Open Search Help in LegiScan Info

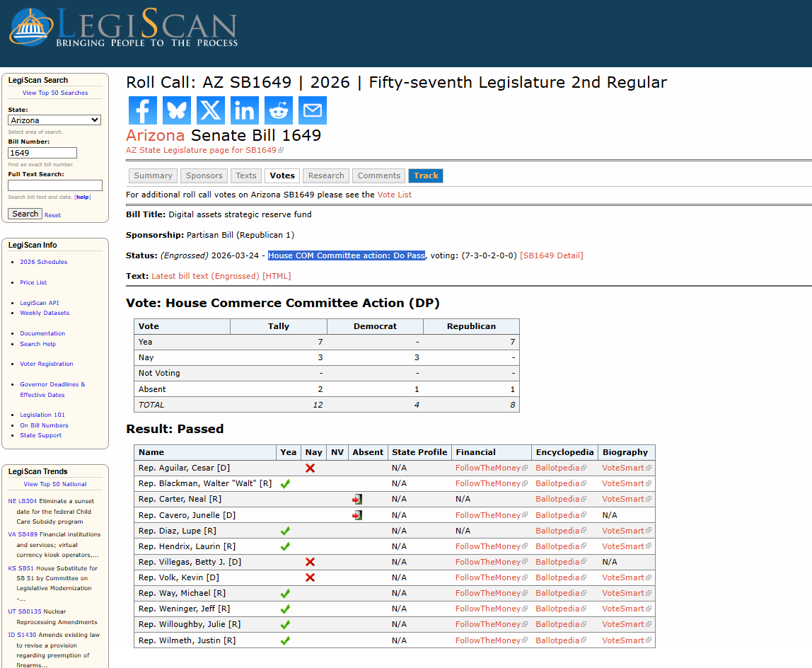37,344
